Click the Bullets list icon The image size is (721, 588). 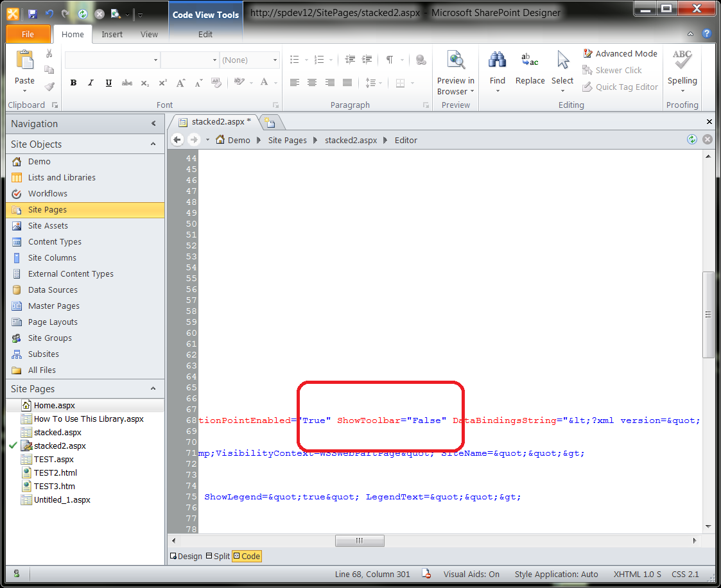click(295, 60)
